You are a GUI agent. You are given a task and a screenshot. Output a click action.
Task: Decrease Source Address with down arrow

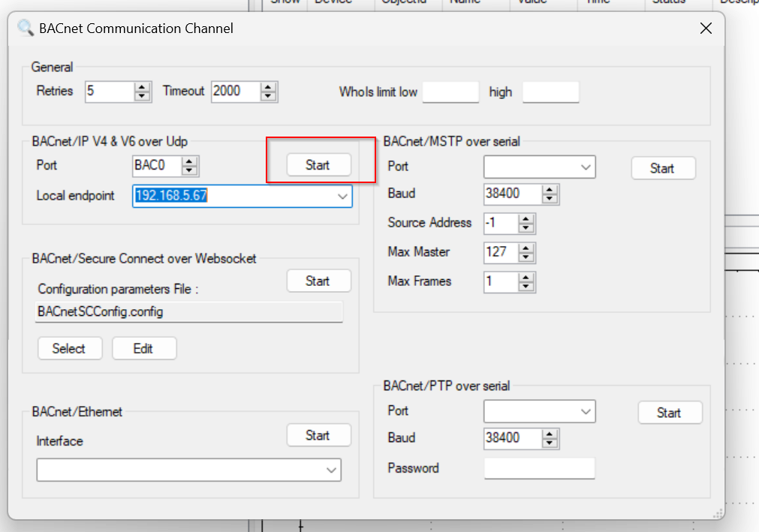526,228
